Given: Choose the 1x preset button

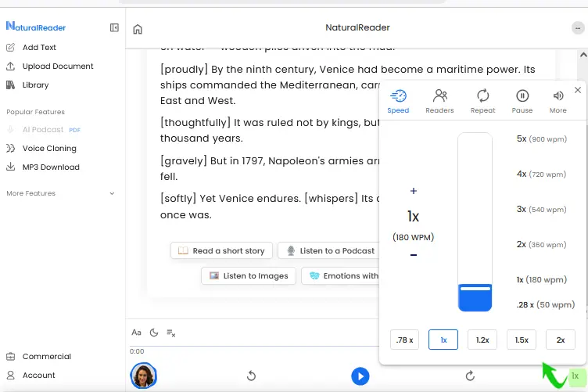Looking at the screenshot, I should [443, 340].
